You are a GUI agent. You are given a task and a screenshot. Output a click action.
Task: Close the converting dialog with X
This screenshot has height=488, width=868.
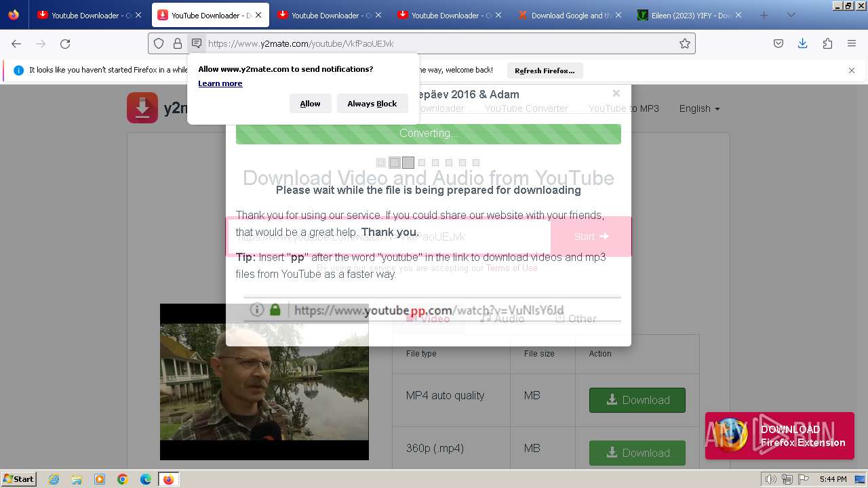pos(616,94)
